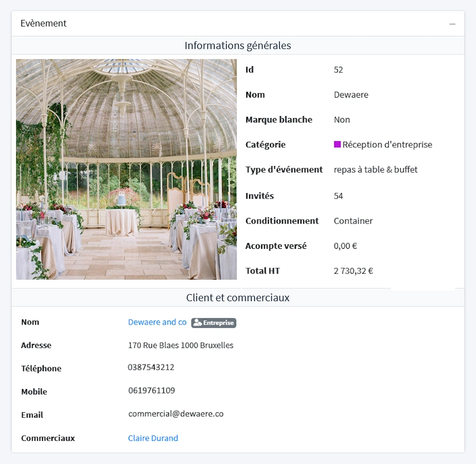Click the Total HT amount 2 730,32 €

click(353, 271)
